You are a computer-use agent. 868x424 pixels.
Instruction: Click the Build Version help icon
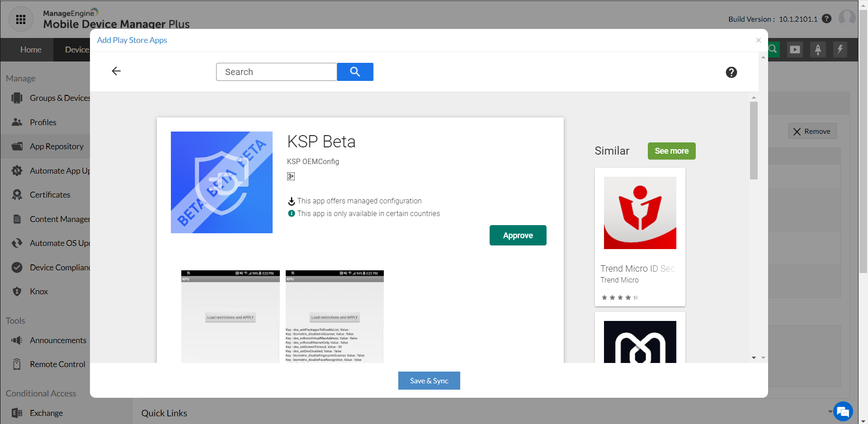827,19
